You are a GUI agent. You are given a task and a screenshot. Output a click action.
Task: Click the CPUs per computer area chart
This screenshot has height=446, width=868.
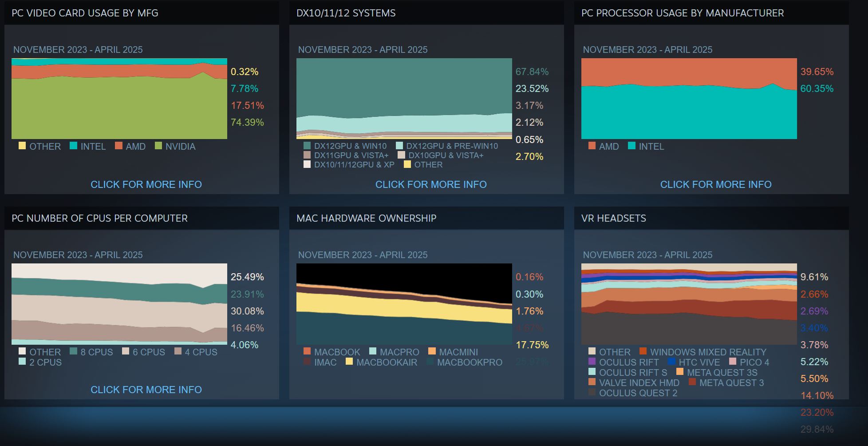click(119, 304)
